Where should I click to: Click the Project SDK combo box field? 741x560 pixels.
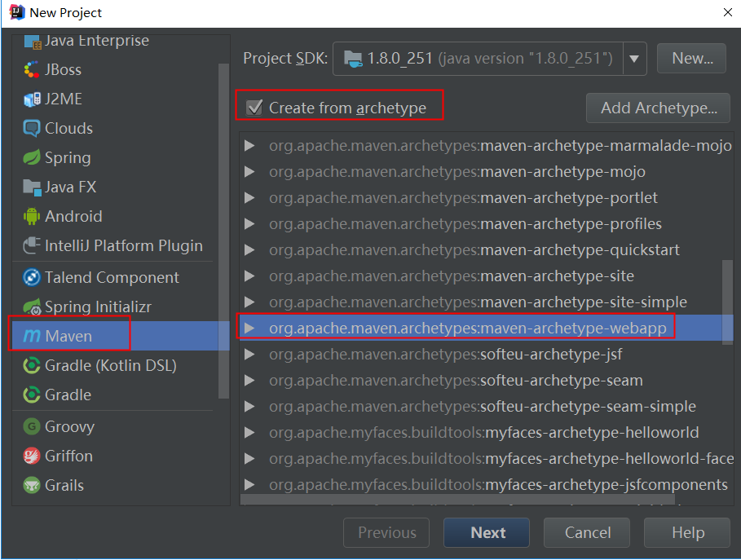[x=490, y=59]
